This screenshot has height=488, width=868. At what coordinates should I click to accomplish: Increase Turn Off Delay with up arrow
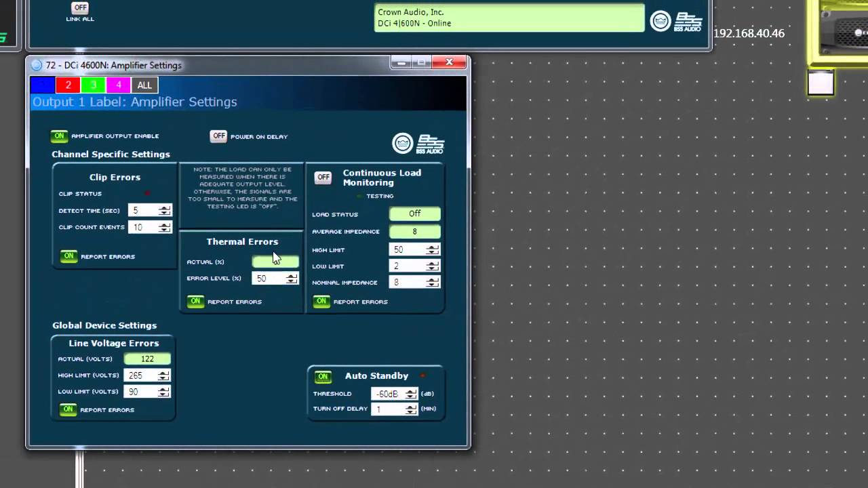pyautogui.click(x=411, y=407)
